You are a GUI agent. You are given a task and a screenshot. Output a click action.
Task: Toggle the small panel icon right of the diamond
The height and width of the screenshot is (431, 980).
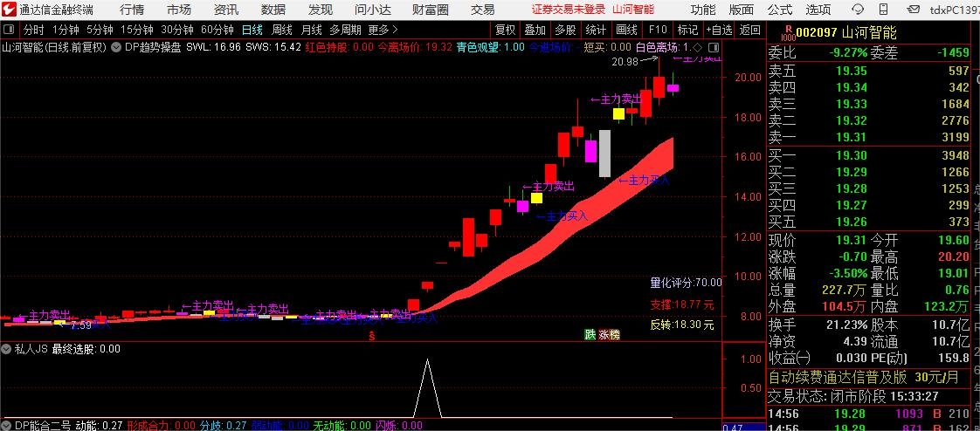713,47
